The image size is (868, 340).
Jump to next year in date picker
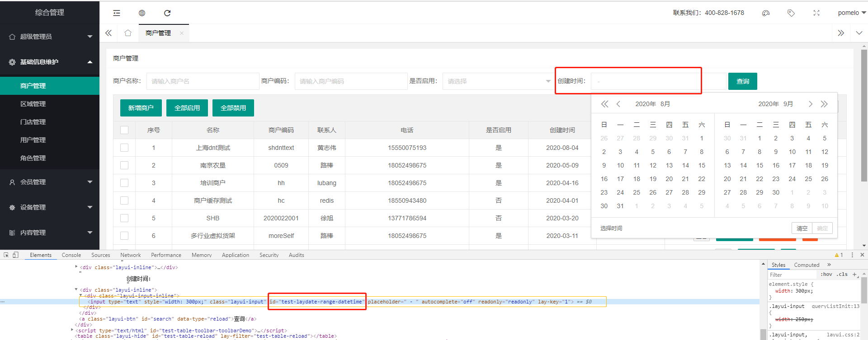[824, 104]
